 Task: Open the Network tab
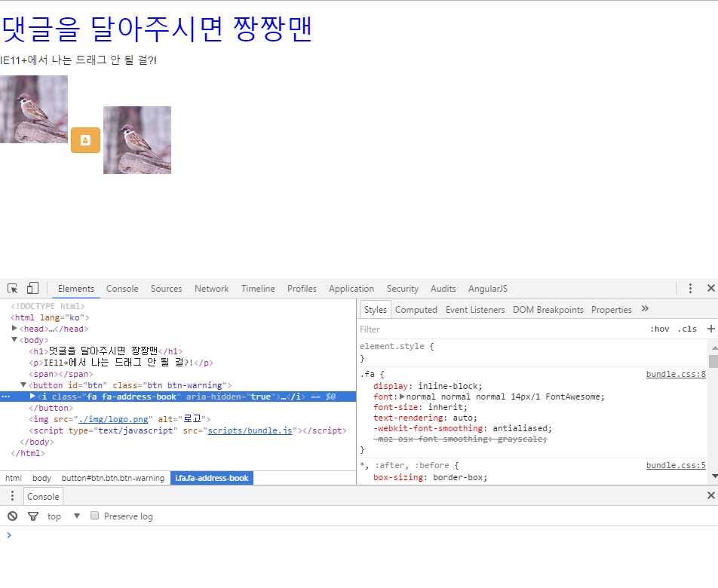point(211,289)
